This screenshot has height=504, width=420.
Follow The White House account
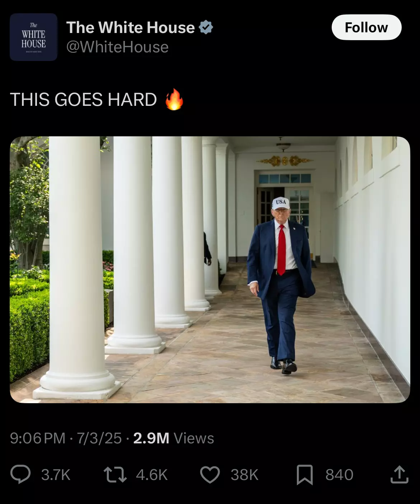tap(367, 27)
